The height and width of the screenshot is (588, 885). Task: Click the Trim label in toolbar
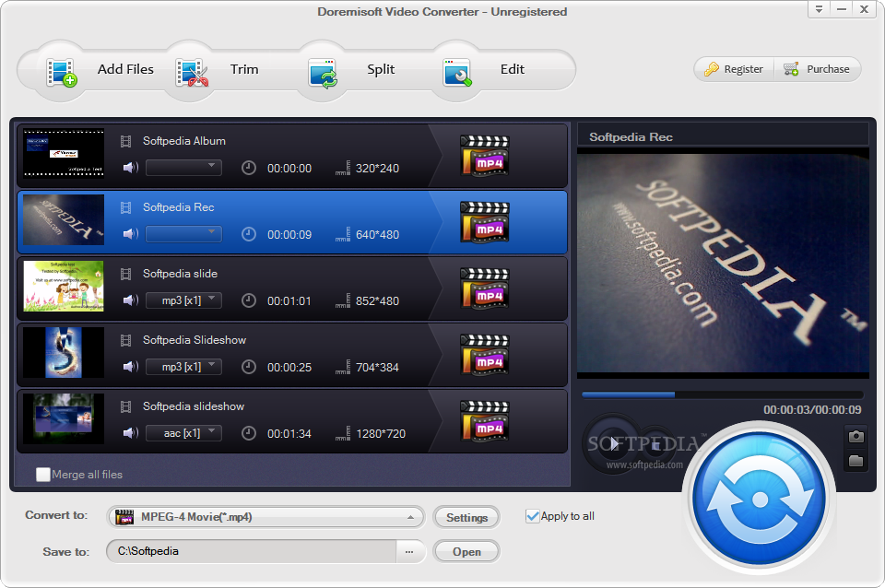pyautogui.click(x=244, y=69)
